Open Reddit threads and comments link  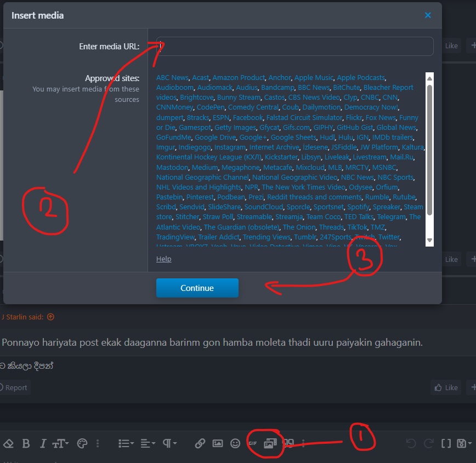click(315, 197)
